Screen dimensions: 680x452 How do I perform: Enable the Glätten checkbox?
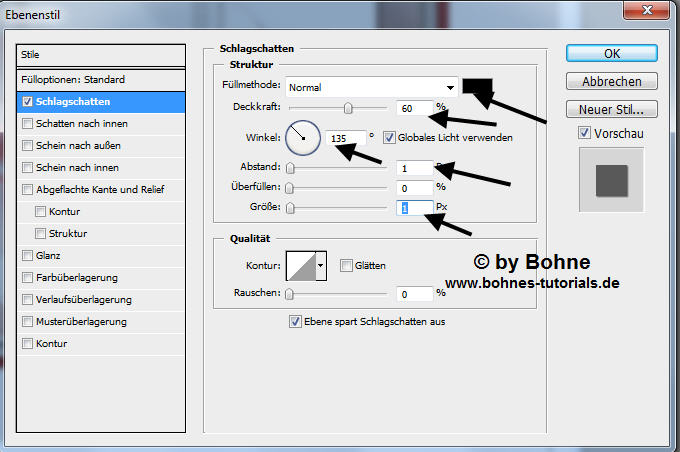point(345,265)
